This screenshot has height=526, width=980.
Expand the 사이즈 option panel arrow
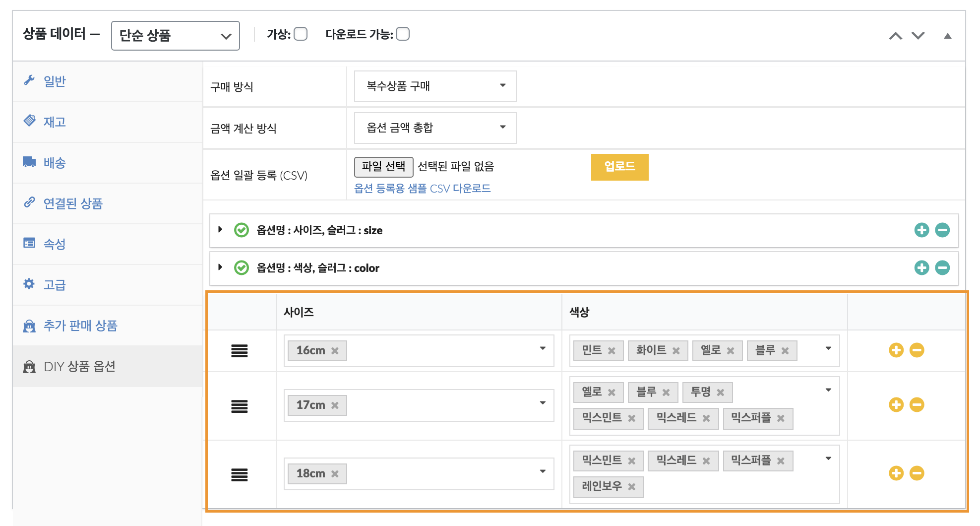click(x=220, y=230)
